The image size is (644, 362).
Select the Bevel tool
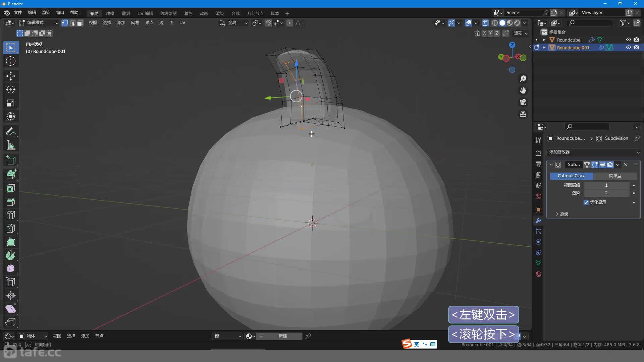(11, 202)
